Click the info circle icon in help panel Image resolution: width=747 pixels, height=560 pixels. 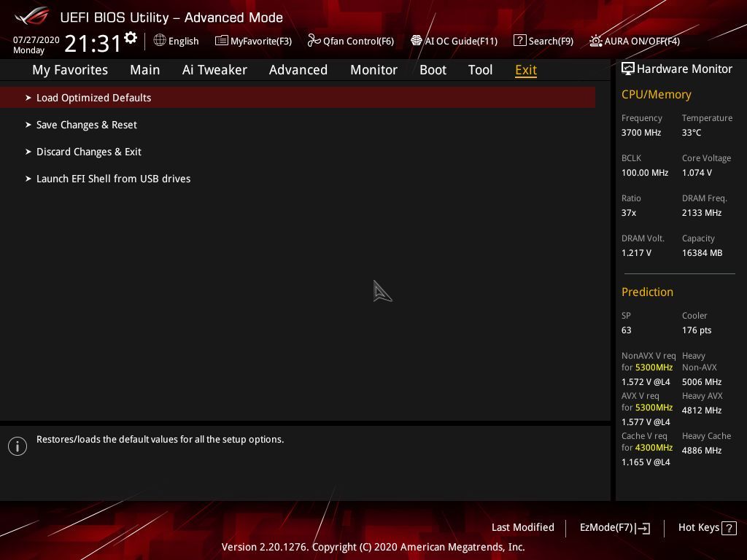[18, 446]
